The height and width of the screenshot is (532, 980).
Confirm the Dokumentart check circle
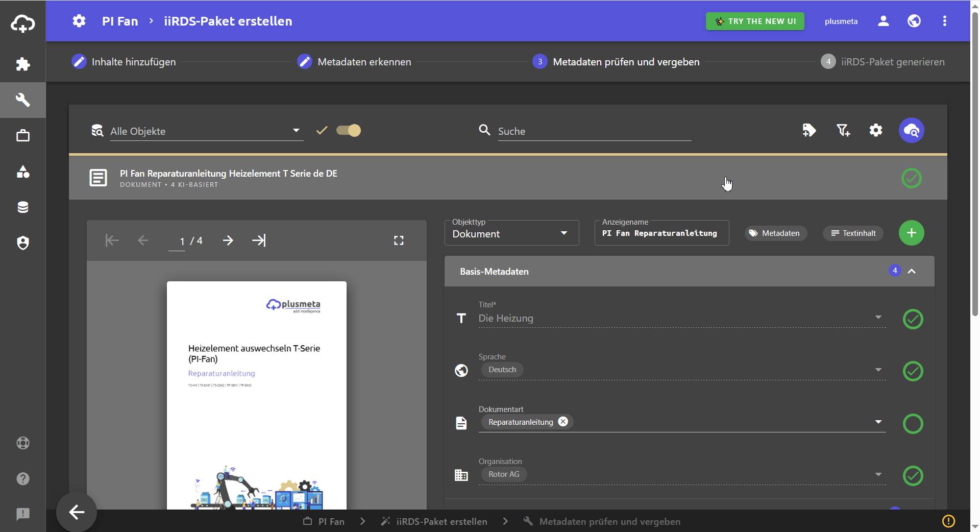pos(913,424)
